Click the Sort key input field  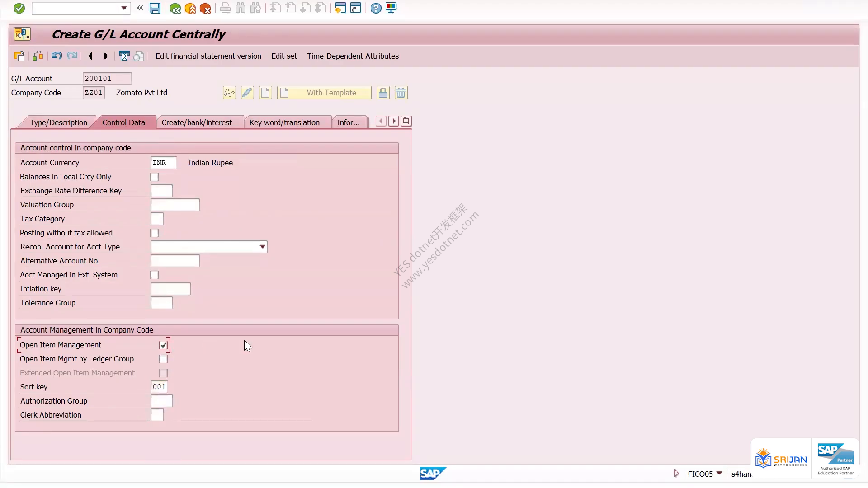159,387
